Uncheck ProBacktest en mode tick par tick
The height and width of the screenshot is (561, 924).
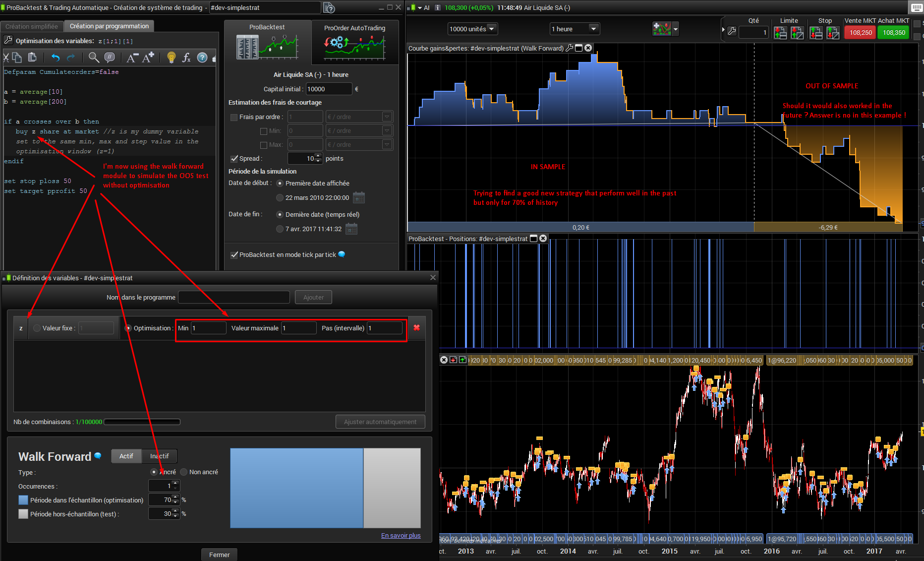click(234, 254)
